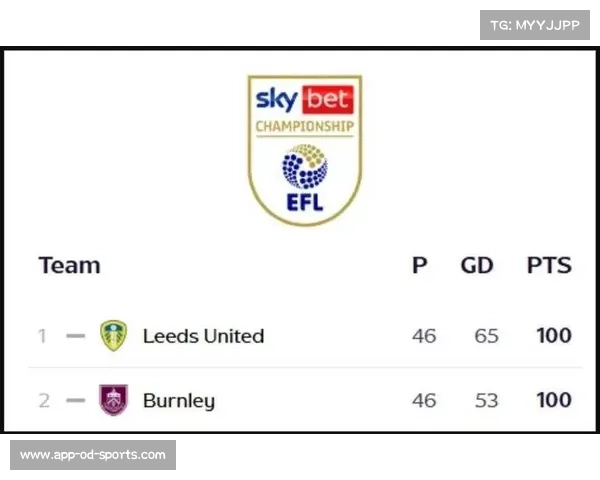Click the Leeds United club crest
Image resolution: width=600 pixels, height=480 pixels.
tap(113, 336)
